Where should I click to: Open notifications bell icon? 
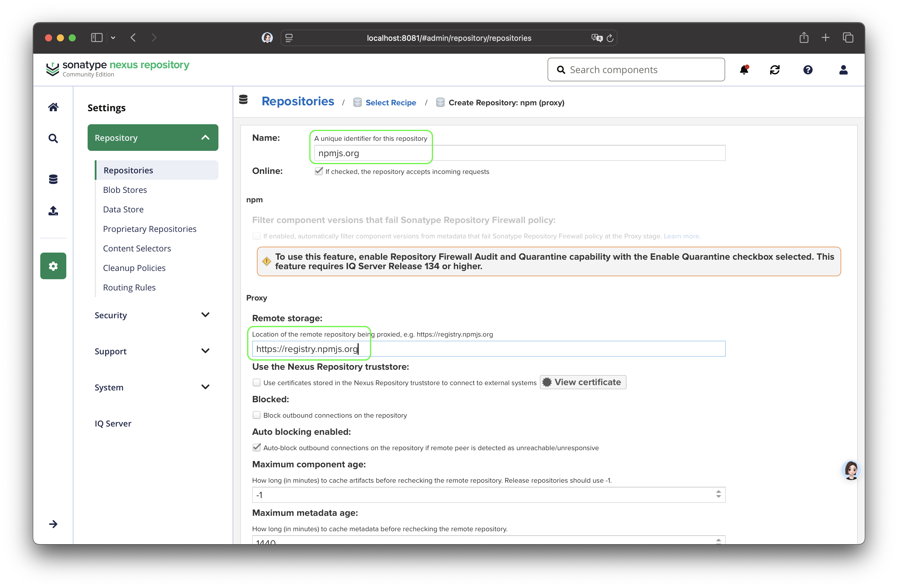coord(744,70)
